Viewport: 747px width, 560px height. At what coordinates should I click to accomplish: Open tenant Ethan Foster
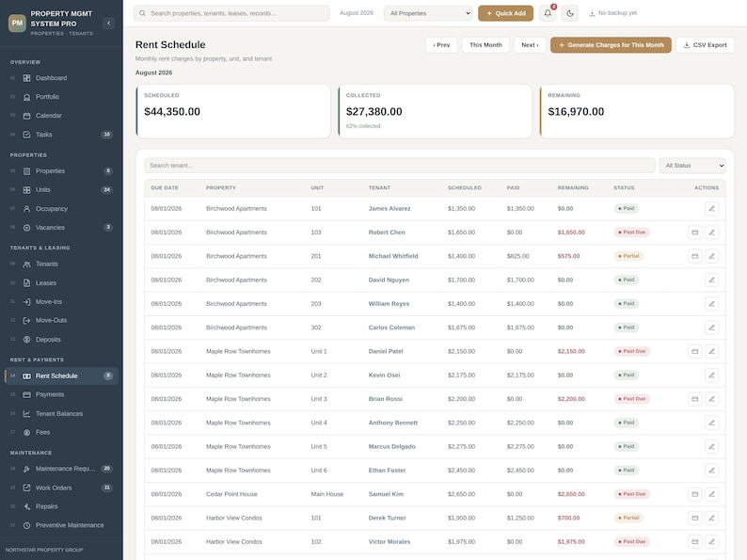[387, 471]
